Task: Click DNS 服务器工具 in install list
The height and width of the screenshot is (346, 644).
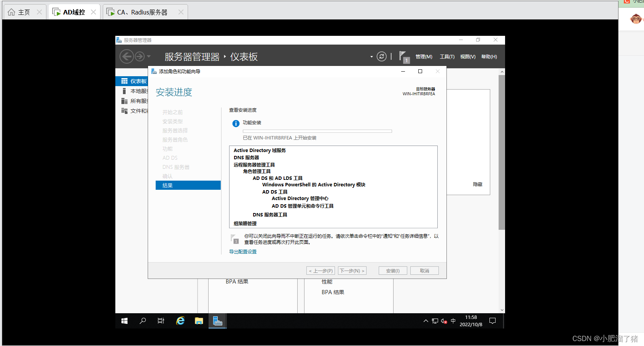Action: tap(270, 215)
